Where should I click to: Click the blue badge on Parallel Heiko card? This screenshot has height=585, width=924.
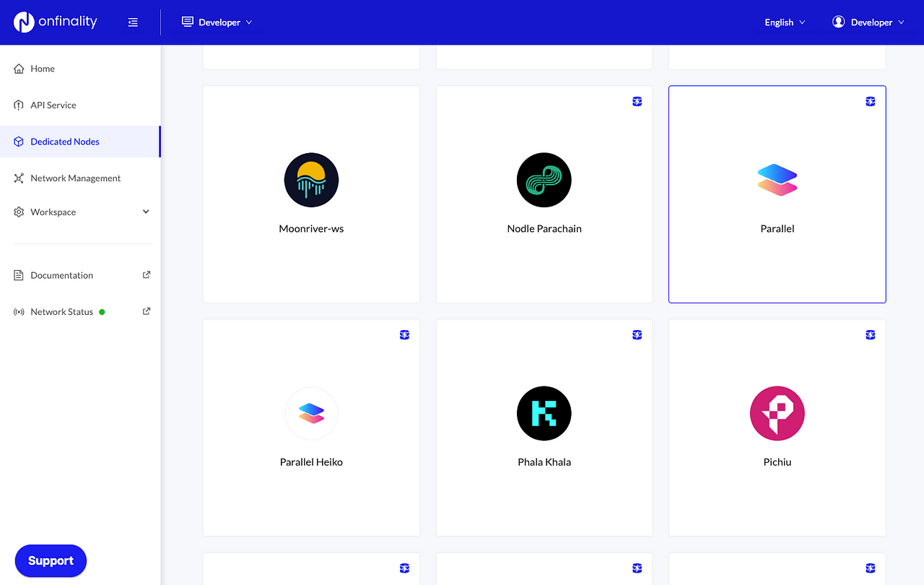coord(405,335)
